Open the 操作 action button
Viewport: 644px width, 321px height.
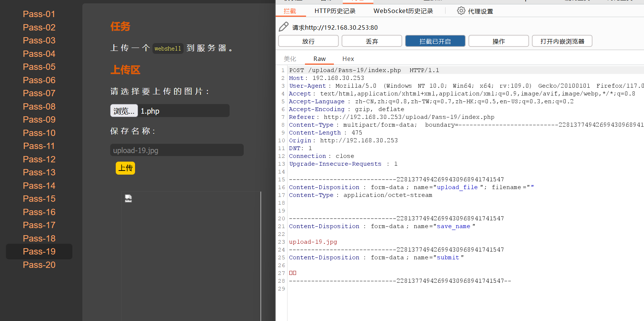[499, 41]
